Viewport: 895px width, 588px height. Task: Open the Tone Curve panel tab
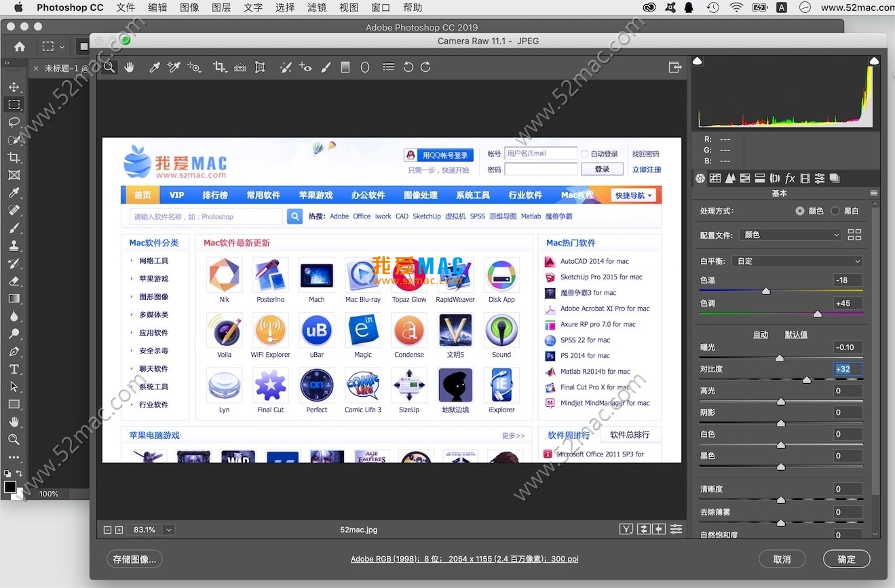point(715,178)
